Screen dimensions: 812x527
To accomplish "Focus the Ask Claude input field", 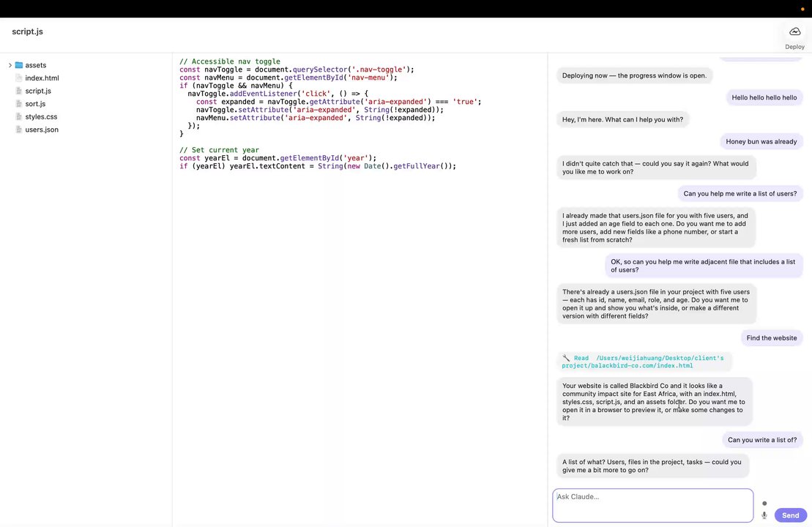I will click(x=652, y=505).
